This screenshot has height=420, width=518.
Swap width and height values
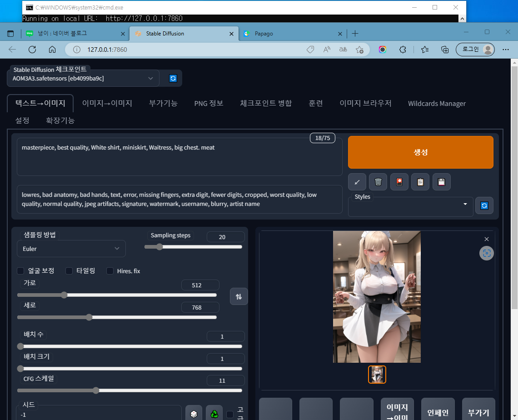tap(239, 296)
